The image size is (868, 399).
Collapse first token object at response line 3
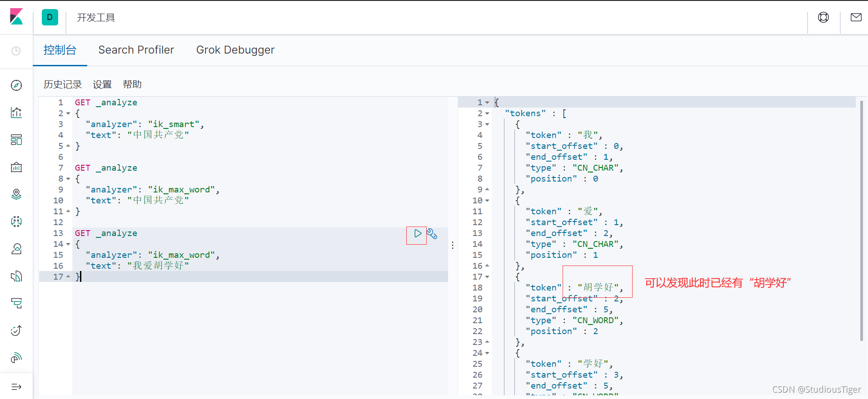point(487,124)
